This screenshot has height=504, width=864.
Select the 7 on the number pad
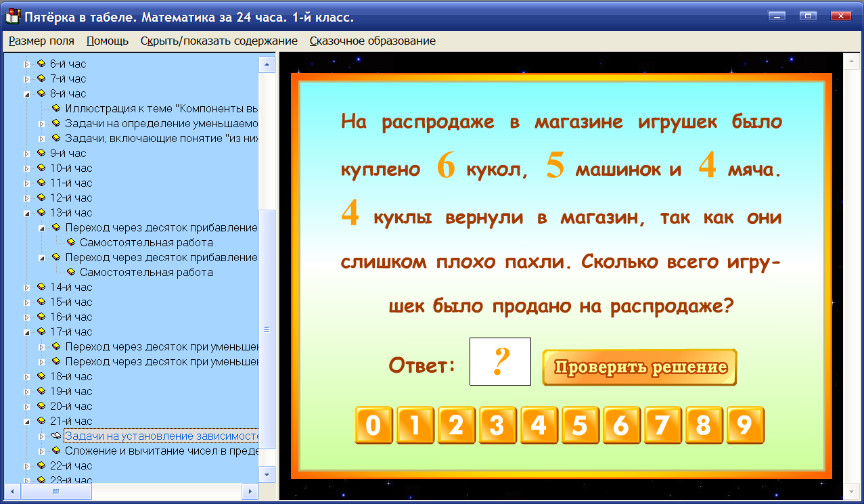click(662, 426)
